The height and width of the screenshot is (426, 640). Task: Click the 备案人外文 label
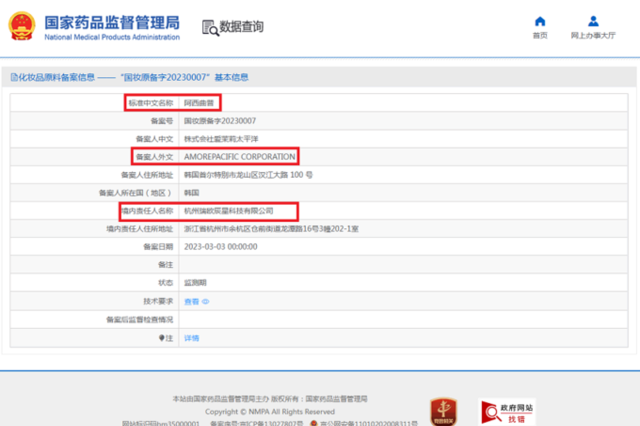coord(154,157)
